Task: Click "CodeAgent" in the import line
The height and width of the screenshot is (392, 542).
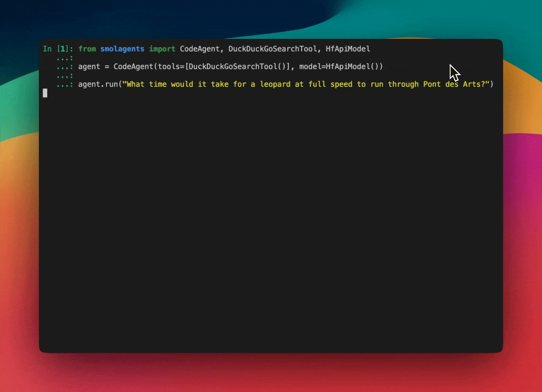Action: (199, 49)
